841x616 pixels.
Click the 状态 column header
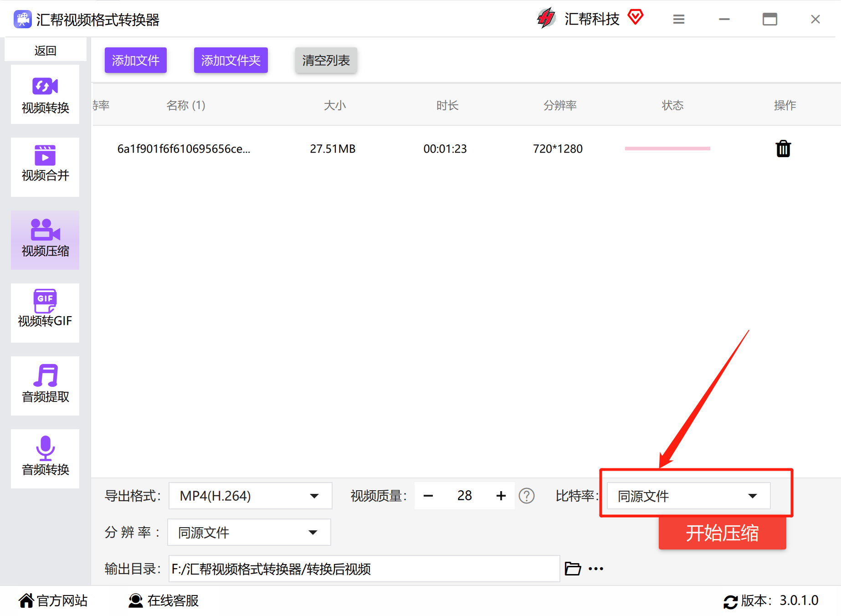(x=672, y=105)
